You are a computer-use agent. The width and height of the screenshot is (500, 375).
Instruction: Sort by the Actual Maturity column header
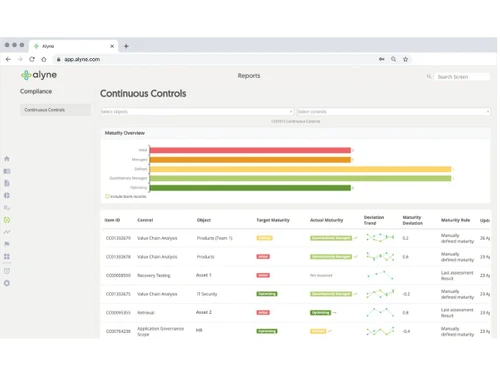[x=326, y=220]
